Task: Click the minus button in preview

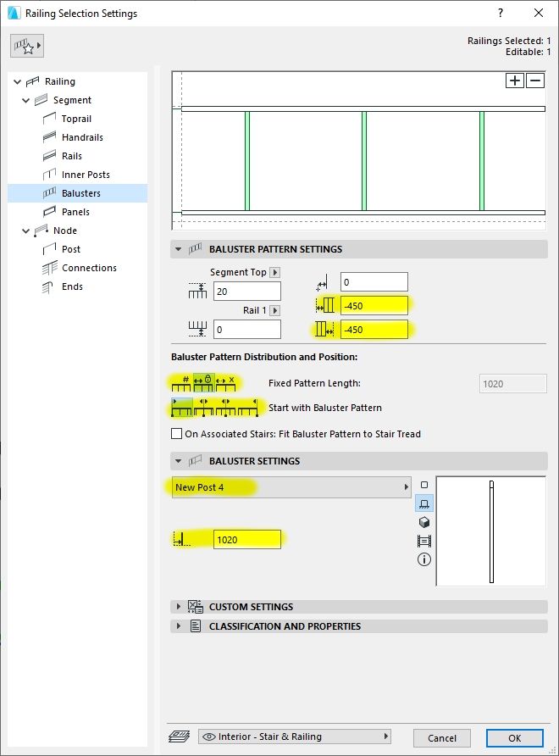Action: (x=535, y=81)
